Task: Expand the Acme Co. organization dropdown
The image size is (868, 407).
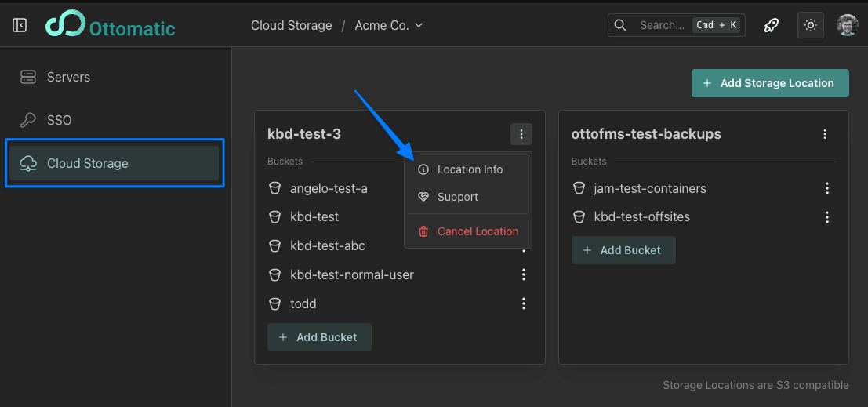Action: [389, 25]
